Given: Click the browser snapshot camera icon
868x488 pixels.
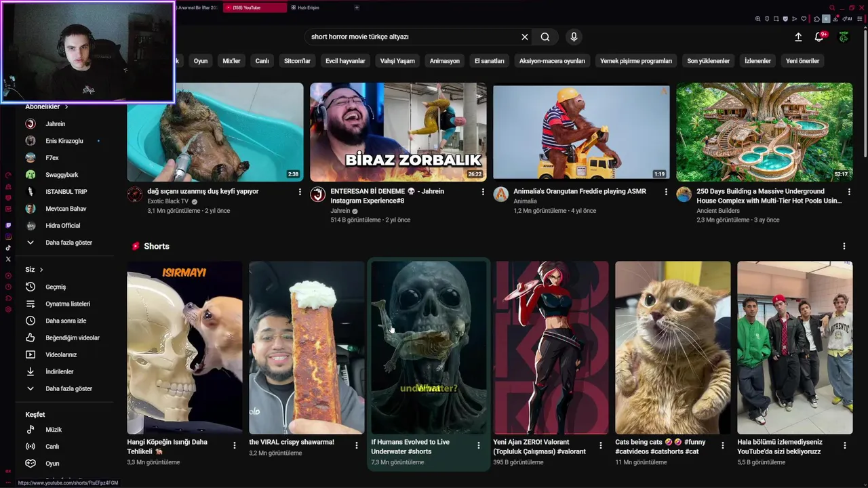Looking at the screenshot, I should point(776,19).
